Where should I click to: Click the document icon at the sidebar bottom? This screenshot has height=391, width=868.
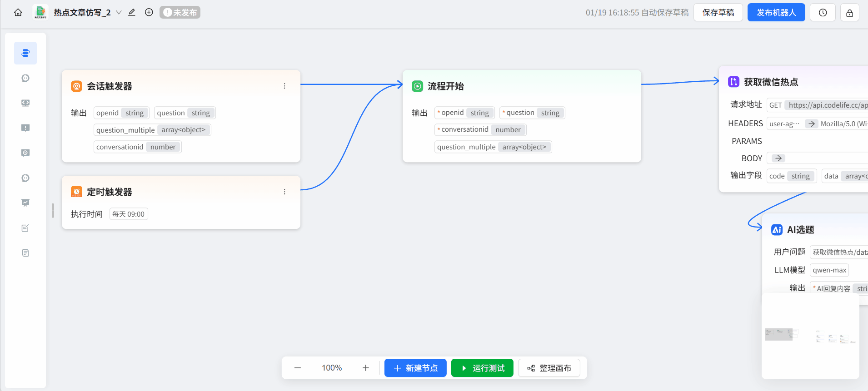pos(25,253)
